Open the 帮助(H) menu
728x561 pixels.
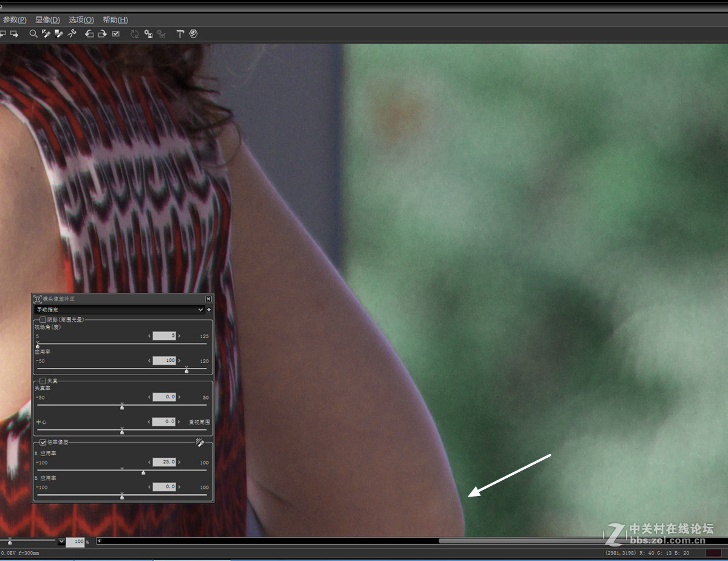click(x=115, y=20)
